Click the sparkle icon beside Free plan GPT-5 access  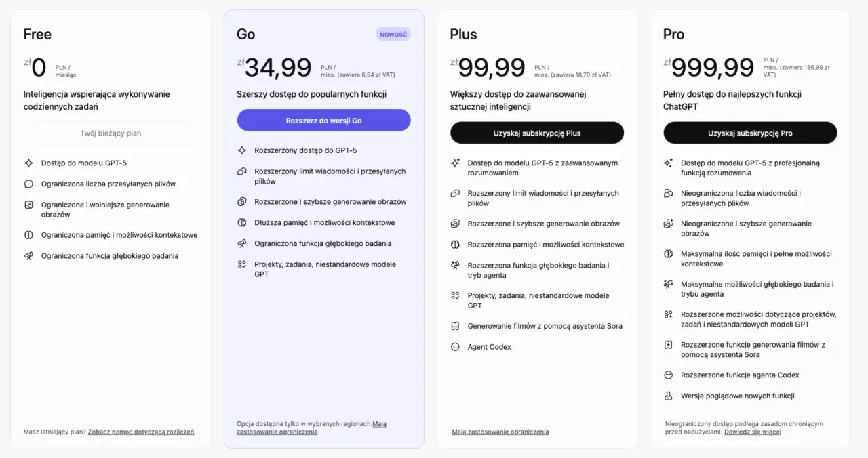point(28,163)
